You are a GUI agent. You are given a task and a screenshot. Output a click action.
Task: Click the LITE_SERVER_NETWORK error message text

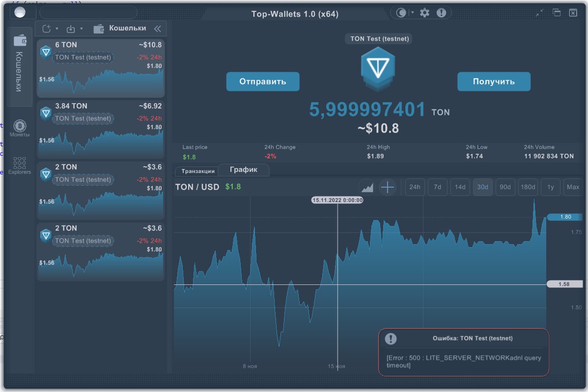coord(464,361)
